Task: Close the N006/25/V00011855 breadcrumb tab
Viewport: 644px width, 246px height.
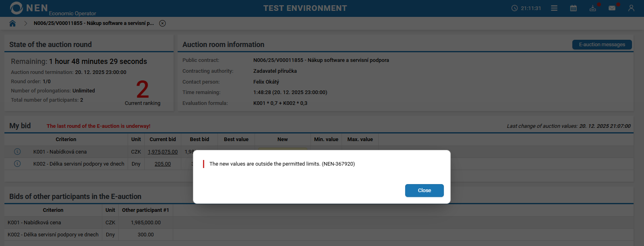Action: tap(162, 23)
